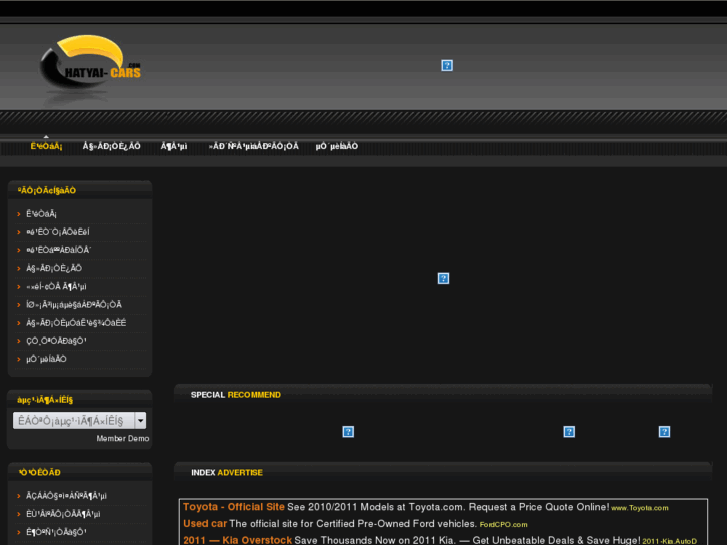Open the 2011 — Kia Overstock ad link
The width and height of the screenshot is (727, 545).
[237, 540]
